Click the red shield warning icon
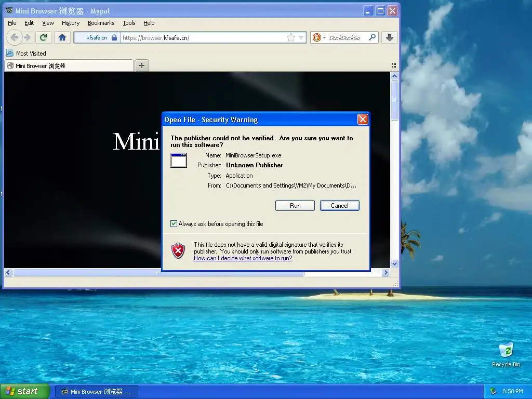532x399 pixels. 178,251
